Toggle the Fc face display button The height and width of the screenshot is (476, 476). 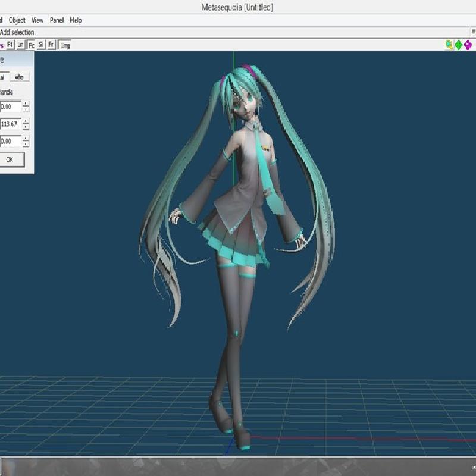(x=31, y=45)
